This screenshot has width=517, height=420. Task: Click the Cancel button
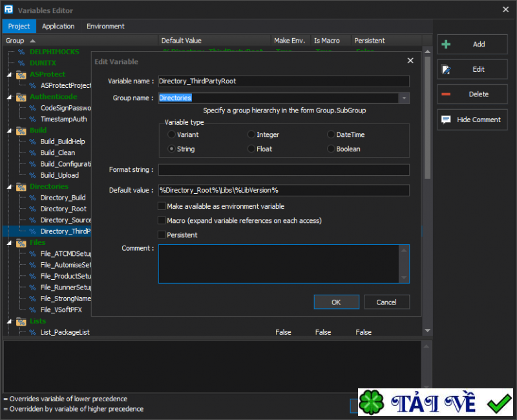(386, 302)
